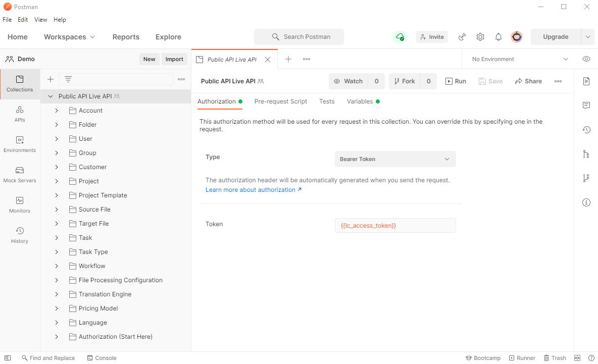Click the Import button
Image resolution: width=598 pixels, height=364 pixels.
(174, 59)
